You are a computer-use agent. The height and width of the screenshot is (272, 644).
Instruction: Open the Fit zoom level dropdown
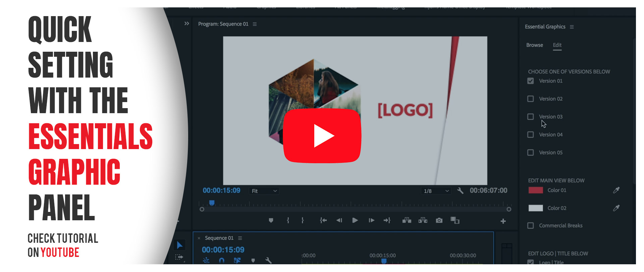click(264, 191)
